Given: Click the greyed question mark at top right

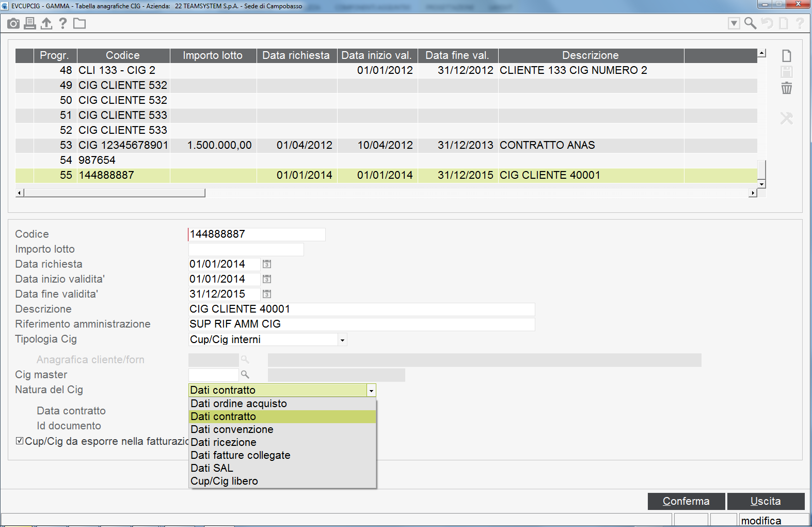Looking at the screenshot, I should coord(800,23).
